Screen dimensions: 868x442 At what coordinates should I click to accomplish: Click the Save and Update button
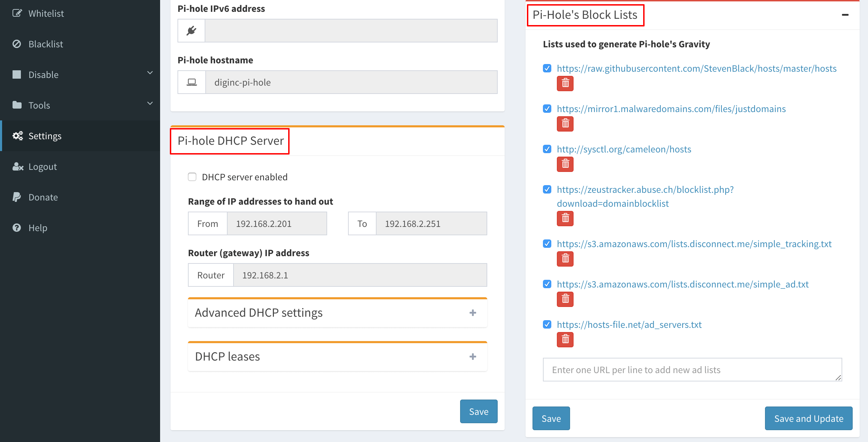(x=808, y=418)
